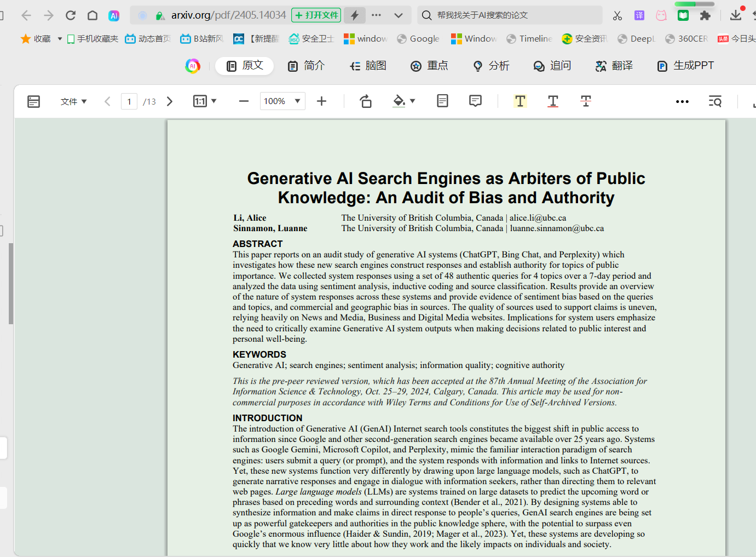Screen dimensions: 756x557
Task: Open the 文件 dropdown menu
Action: point(73,101)
